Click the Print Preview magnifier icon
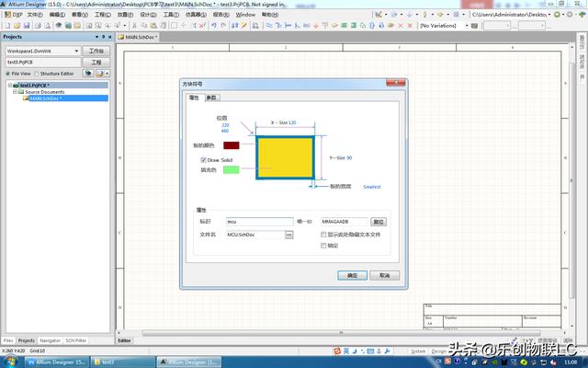588x368 pixels. 48,26
